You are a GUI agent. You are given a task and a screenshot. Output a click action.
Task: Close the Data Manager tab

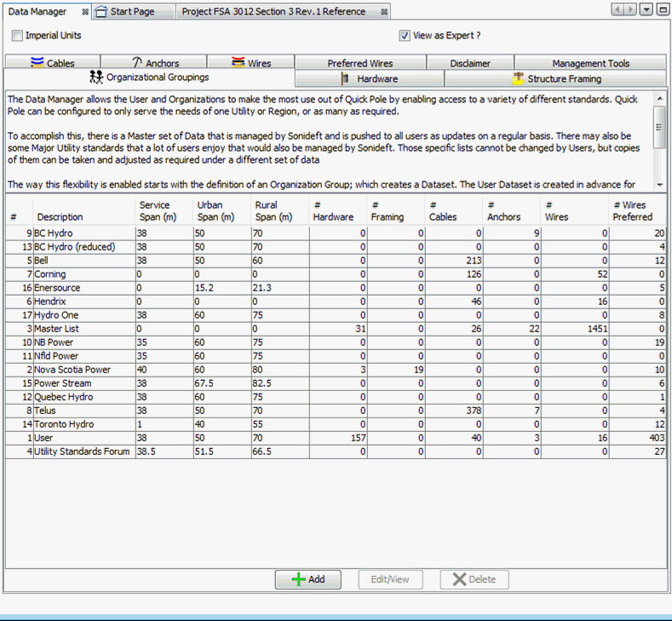tap(85, 12)
